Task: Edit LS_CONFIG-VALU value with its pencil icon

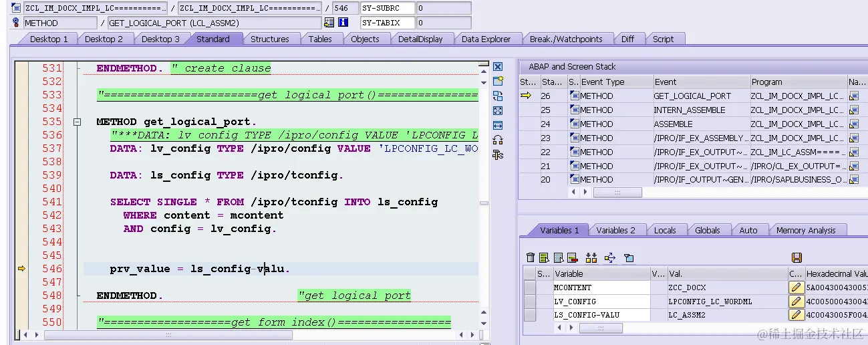Action: (x=796, y=316)
